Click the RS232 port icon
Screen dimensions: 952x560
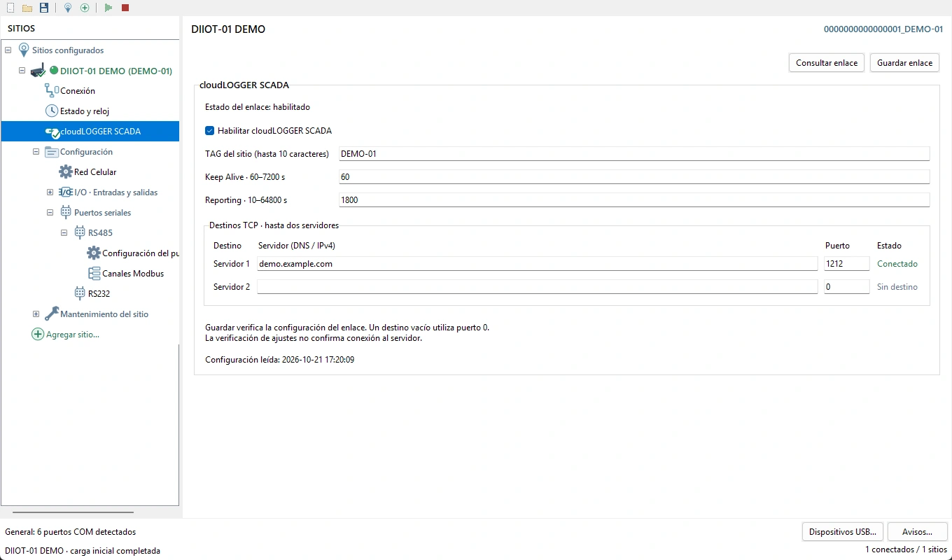coord(80,293)
